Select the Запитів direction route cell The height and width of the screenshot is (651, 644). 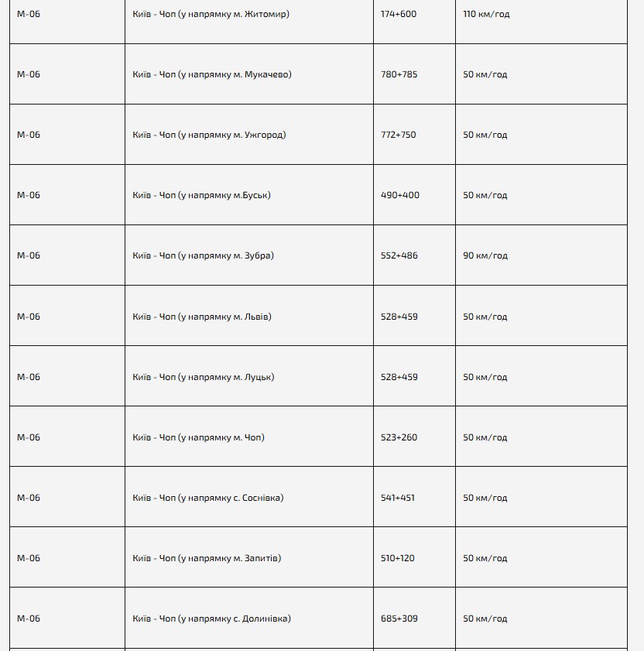pos(207,558)
